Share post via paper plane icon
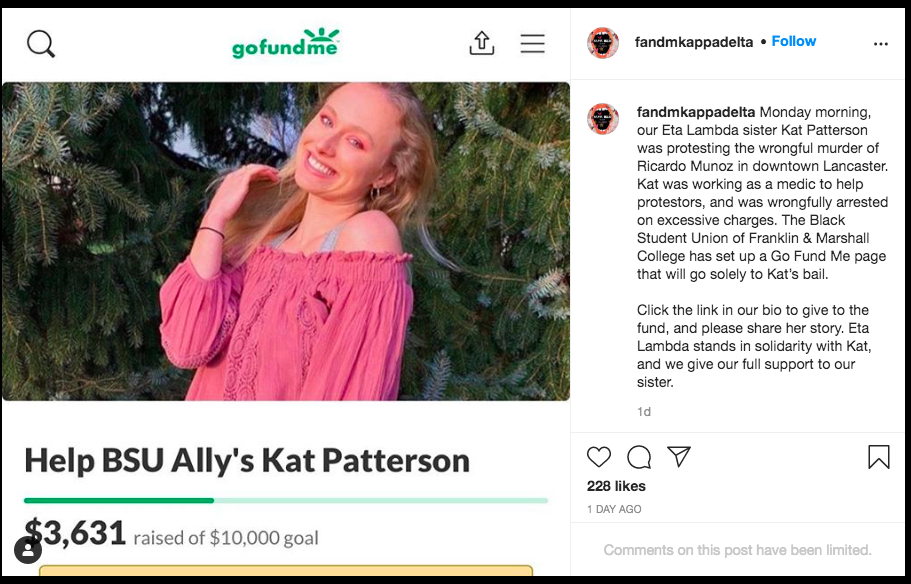Image resolution: width=911 pixels, height=584 pixels. pyautogui.click(x=679, y=457)
